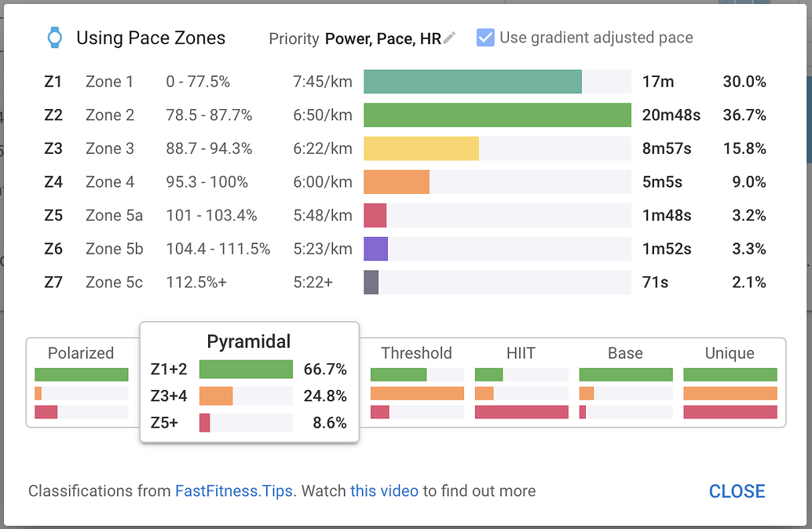This screenshot has width=812, height=529.
Task: Click the Zone 1 duration bar
Action: click(x=471, y=81)
